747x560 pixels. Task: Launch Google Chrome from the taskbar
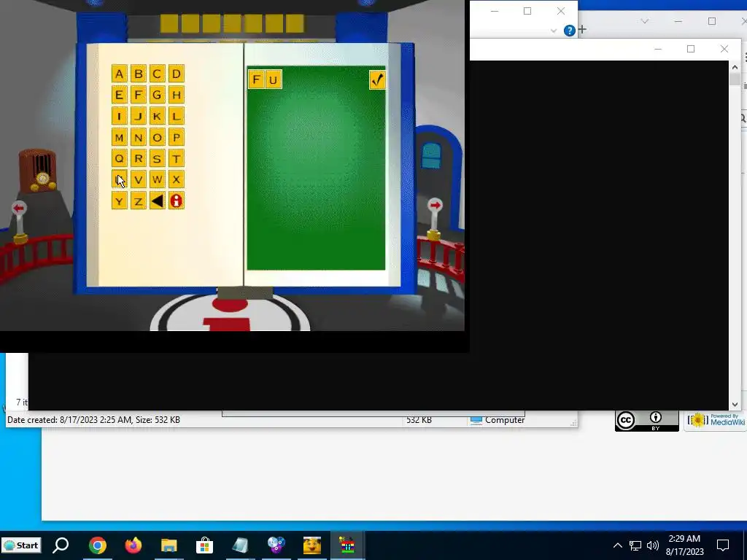pyautogui.click(x=97, y=545)
